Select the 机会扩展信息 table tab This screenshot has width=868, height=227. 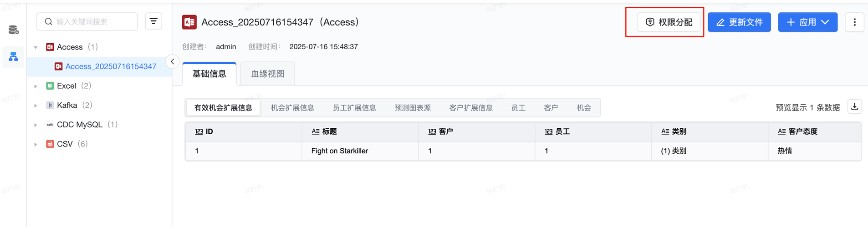[x=292, y=108]
